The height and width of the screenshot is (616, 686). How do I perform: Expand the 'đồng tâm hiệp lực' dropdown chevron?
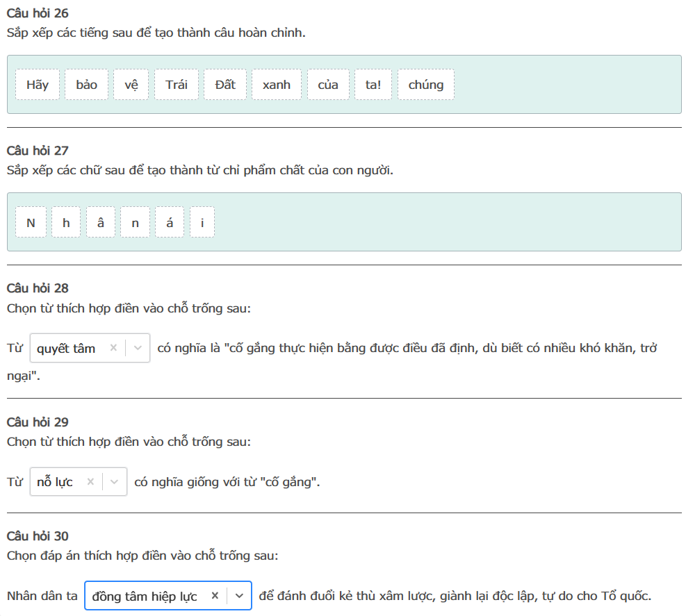pyautogui.click(x=239, y=596)
